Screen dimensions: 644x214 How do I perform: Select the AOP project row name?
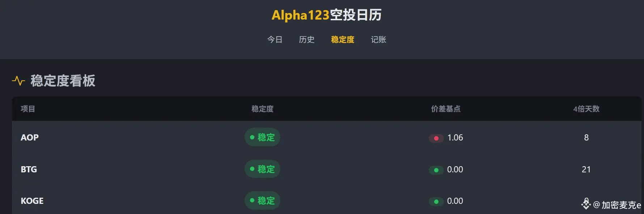(x=30, y=138)
